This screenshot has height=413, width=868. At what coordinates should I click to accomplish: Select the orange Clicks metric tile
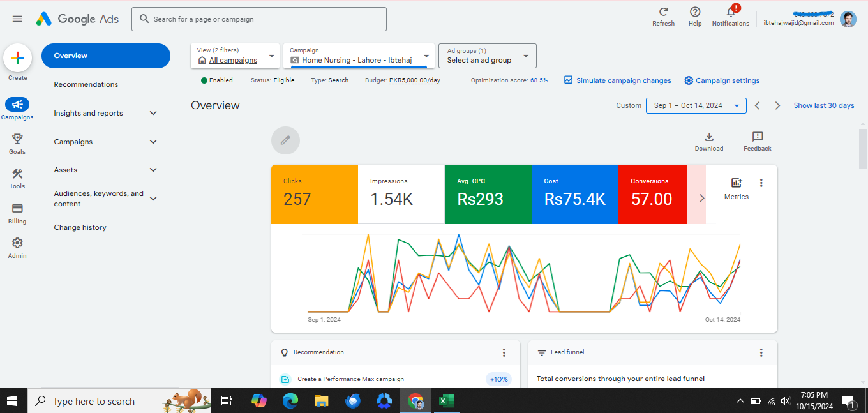pos(314,194)
